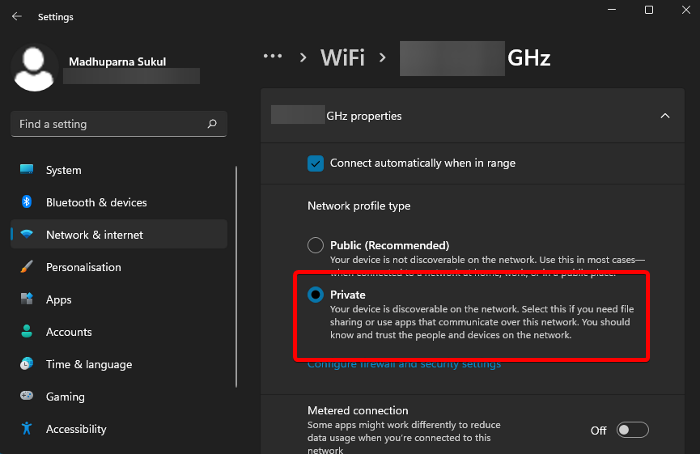Click the WiFi breadcrumb link
Image resolution: width=700 pixels, height=454 pixels.
coord(342,57)
